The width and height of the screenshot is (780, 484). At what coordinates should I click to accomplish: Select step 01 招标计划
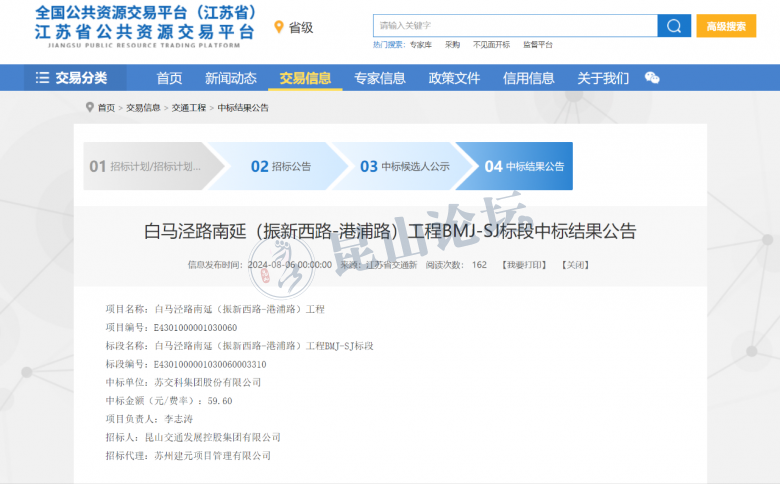145,167
